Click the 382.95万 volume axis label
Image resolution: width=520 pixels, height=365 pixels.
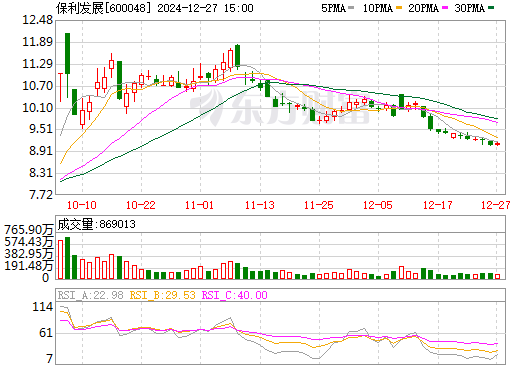coord(29,254)
